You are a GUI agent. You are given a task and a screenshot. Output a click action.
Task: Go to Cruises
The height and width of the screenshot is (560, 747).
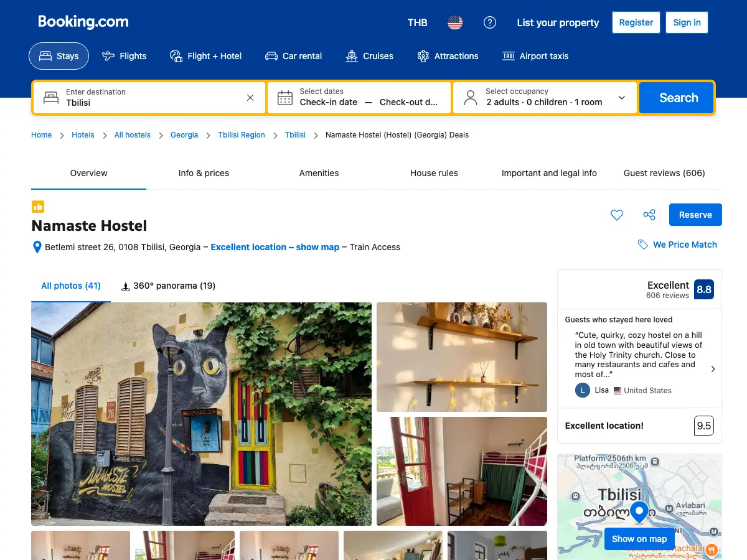point(370,56)
